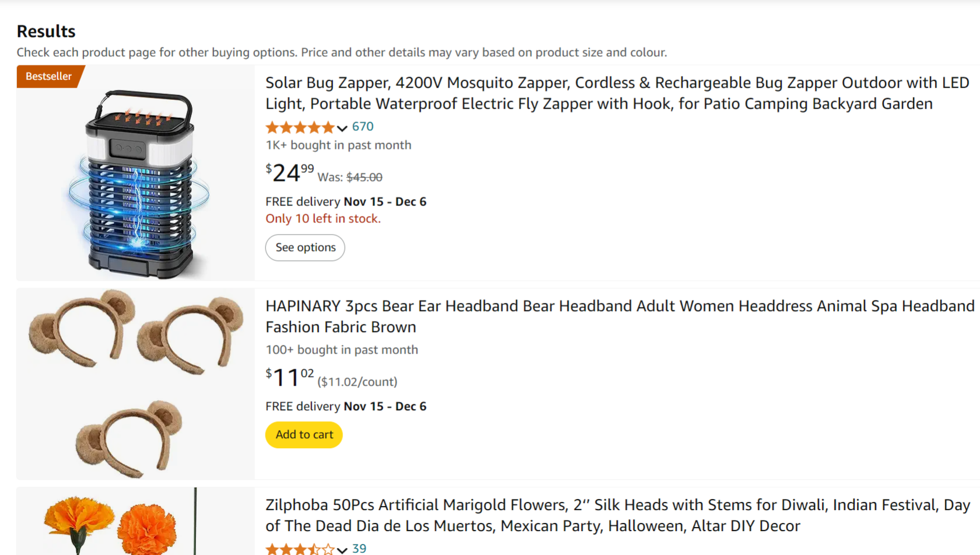
Task: Click the Bug Zapper five-star rating icon
Action: point(300,127)
